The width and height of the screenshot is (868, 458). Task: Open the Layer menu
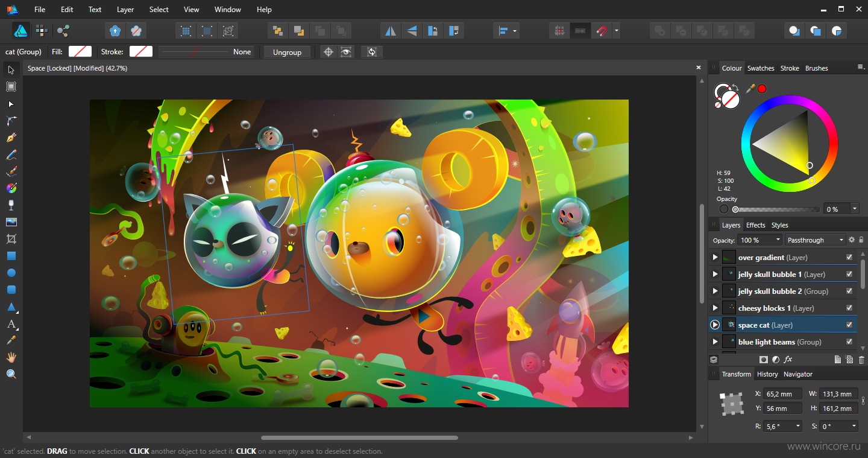(x=125, y=10)
